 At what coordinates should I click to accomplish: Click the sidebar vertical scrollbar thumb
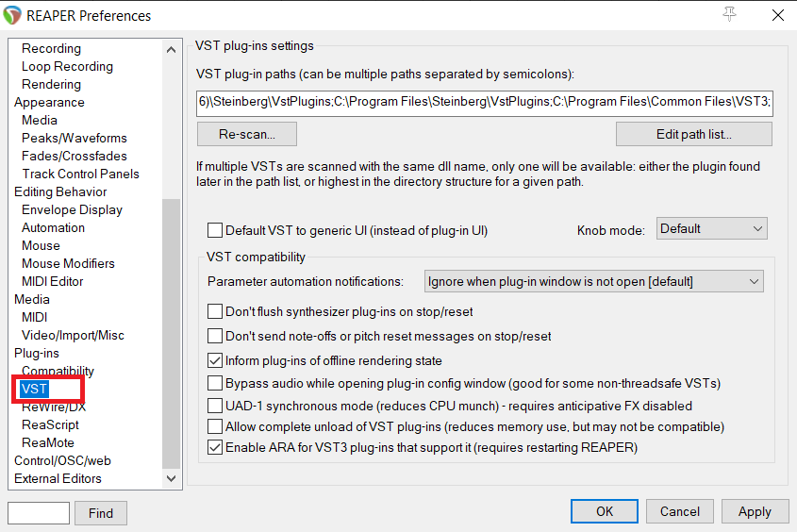tap(172, 333)
